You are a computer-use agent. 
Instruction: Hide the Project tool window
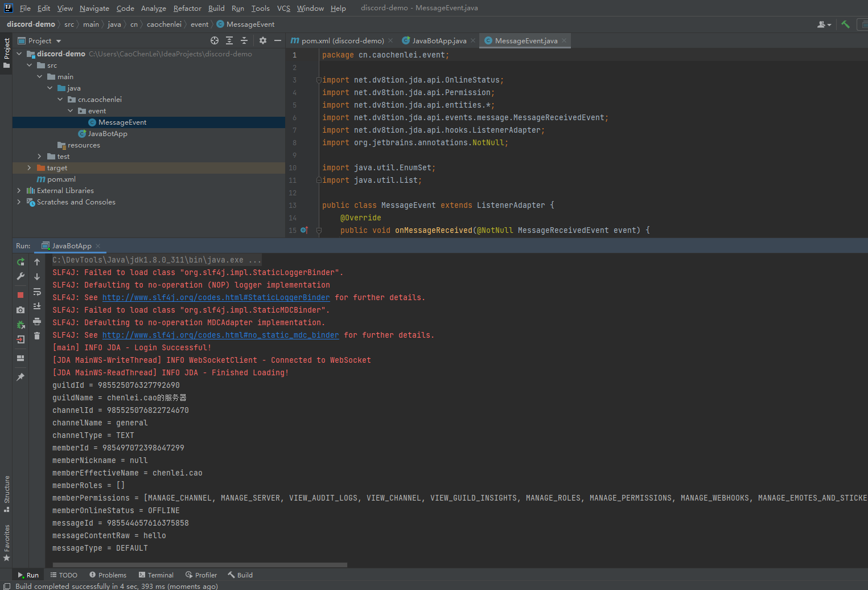[x=277, y=40]
